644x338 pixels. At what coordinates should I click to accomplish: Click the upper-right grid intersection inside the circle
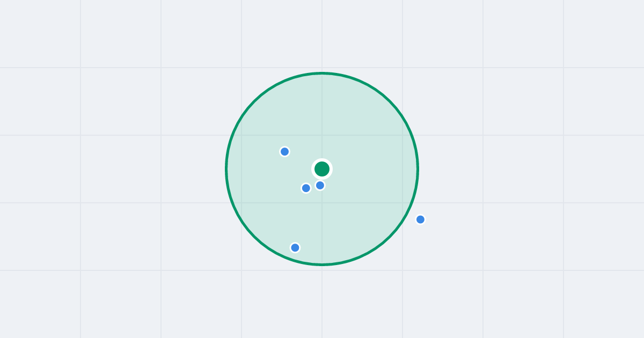pos(402,135)
